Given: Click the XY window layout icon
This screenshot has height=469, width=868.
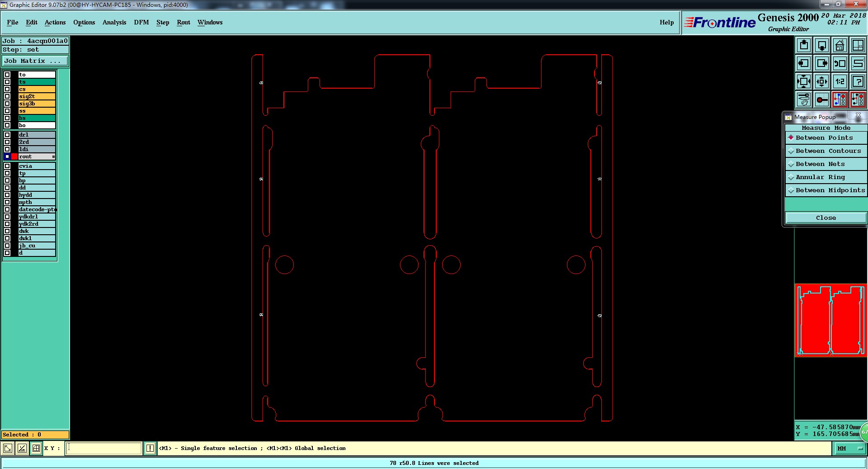Looking at the screenshot, I should pos(858,45).
